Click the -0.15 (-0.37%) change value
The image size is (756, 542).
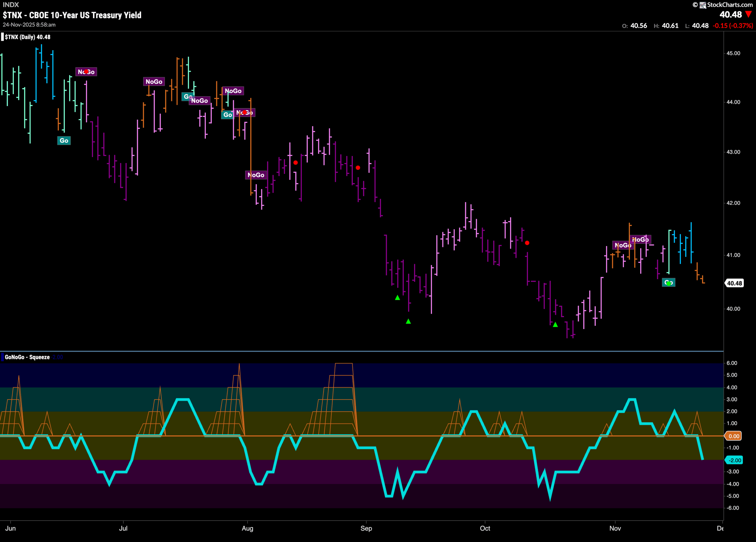(733, 26)
